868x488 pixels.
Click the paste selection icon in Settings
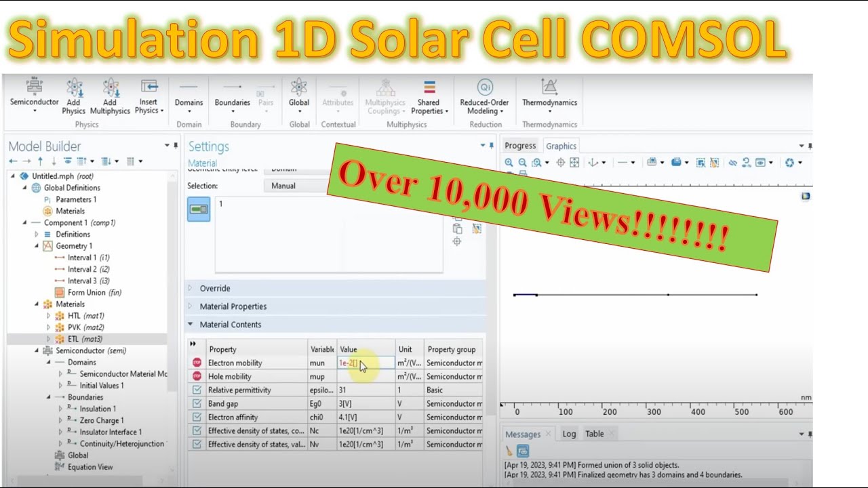(457, 229)
